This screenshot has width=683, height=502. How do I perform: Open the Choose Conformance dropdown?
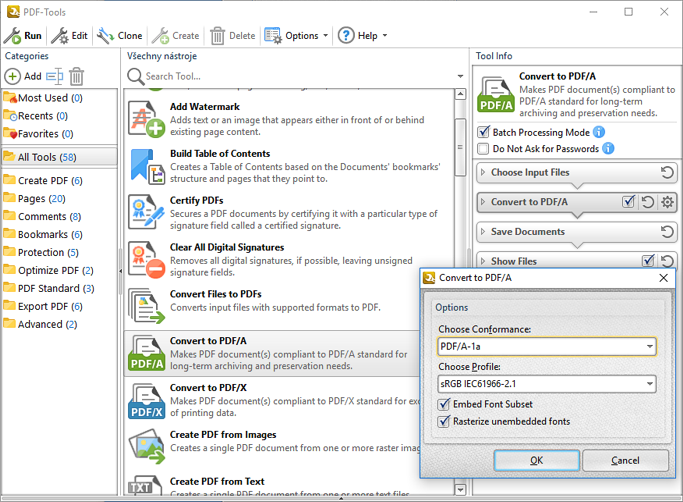(547, 346)
